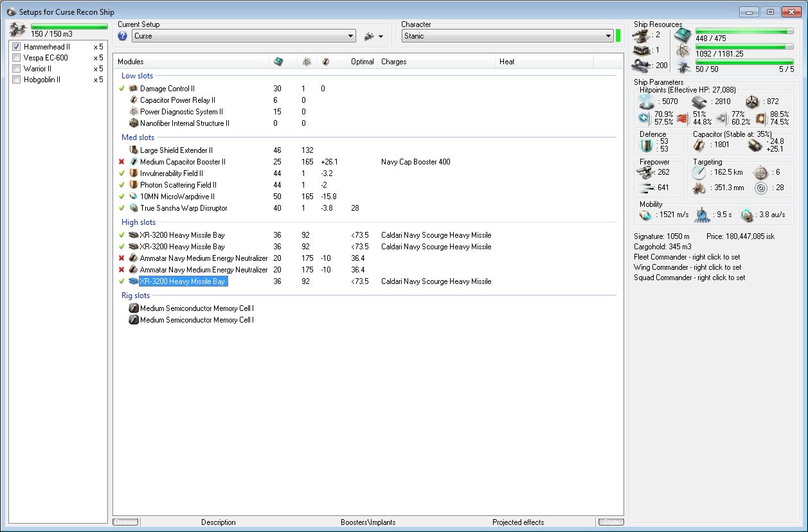Click the CPU column header icon

pos(278,62)
